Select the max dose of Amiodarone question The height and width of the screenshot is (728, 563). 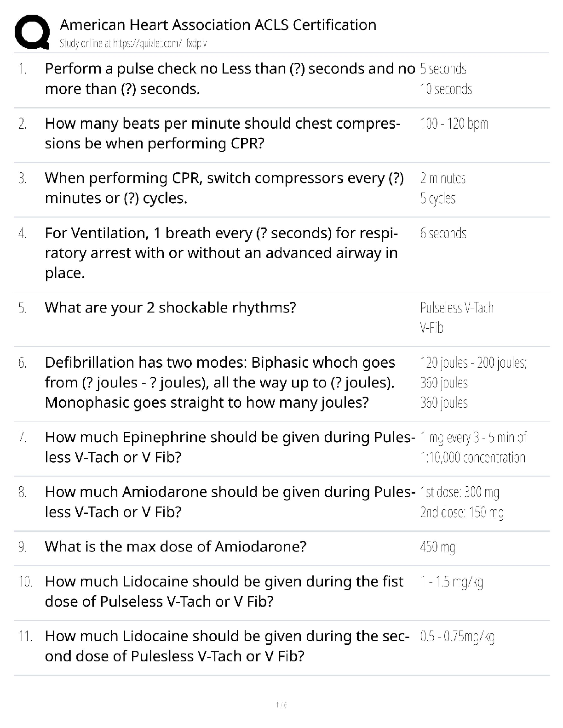(175, 546)
